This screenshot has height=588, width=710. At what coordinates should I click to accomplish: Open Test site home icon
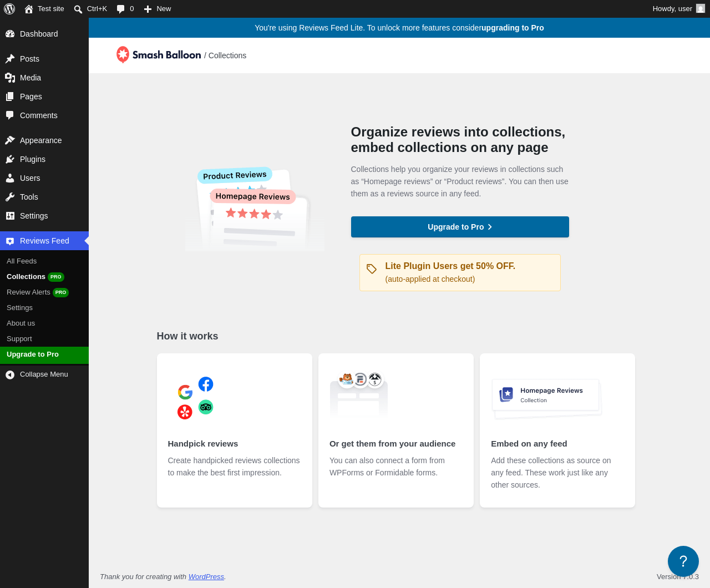29,9
